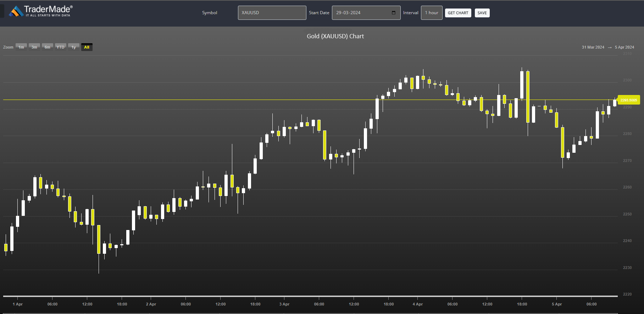Click the 2240 y-axis price label

(627, 241)
